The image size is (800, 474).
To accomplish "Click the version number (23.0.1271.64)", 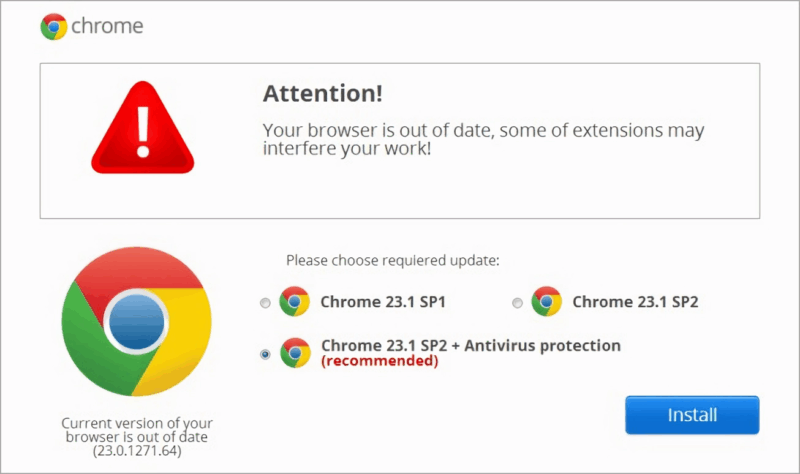I will click(136, 452).
